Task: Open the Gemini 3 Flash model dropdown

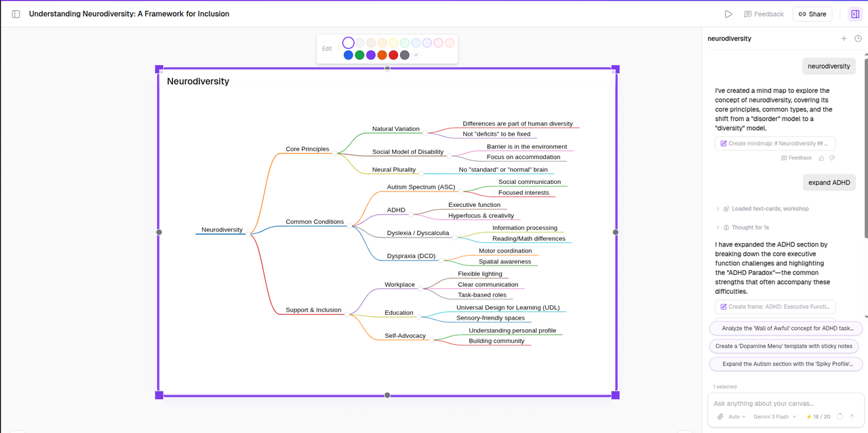Action: 776,417
